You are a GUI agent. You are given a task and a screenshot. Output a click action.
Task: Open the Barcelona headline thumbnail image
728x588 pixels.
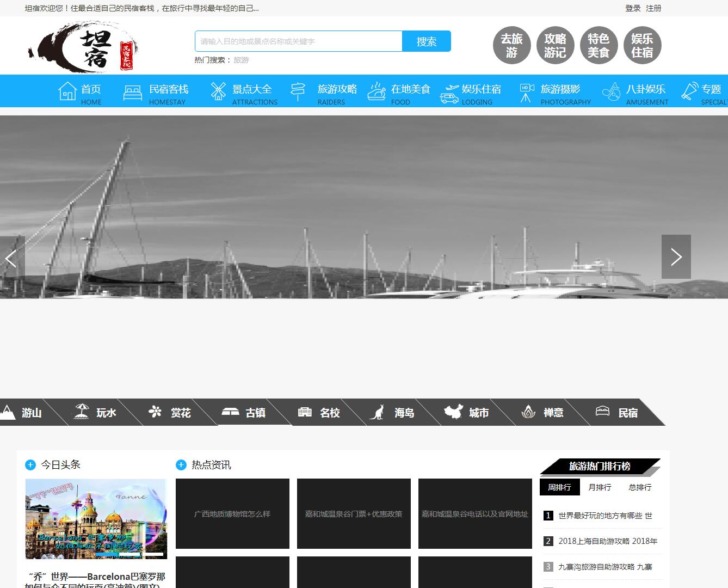point(96,519)
